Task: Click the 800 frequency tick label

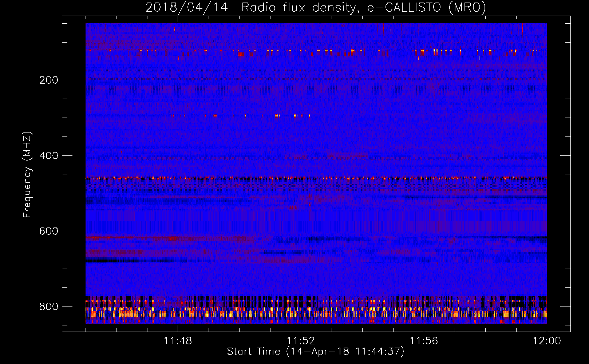Action: [49, 306]
